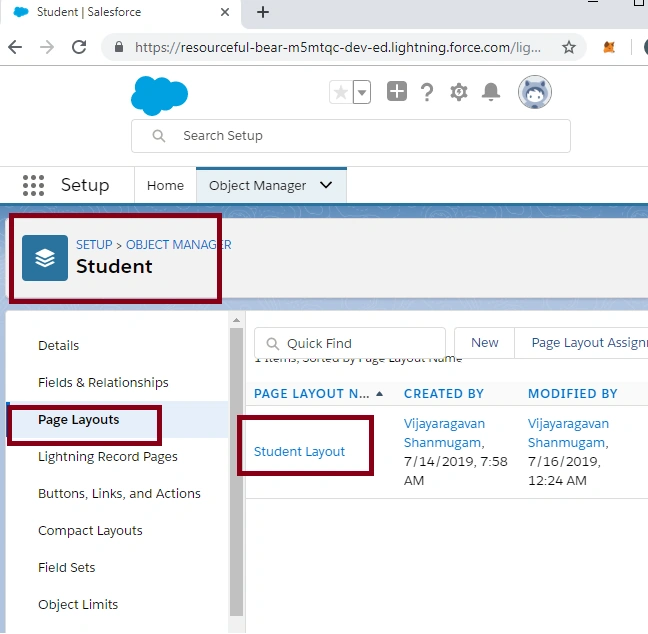
Task: Click the sidebar scrollbar up arrow
Action: (236, 320)
